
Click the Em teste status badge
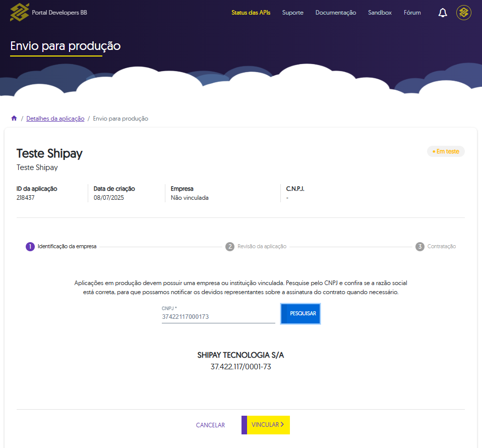(446, 151)
